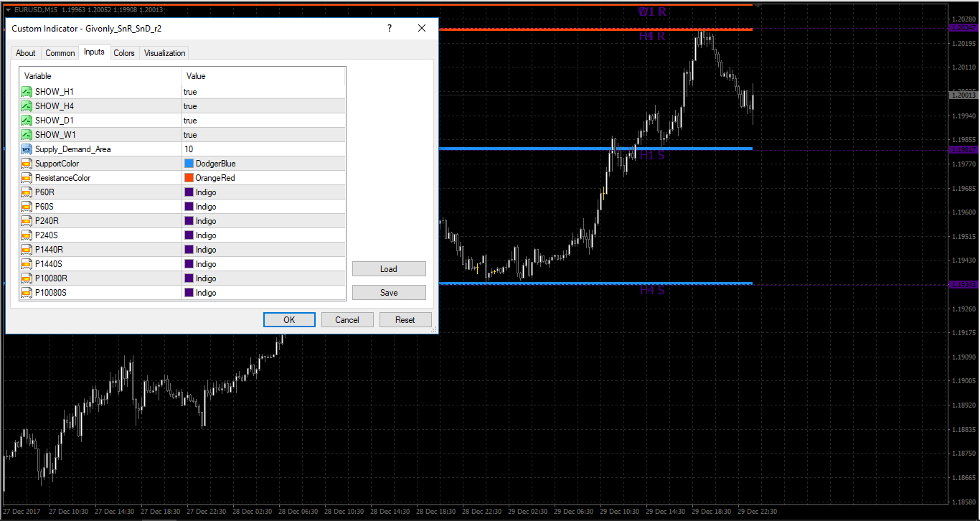Click the H4 S label on chart

click(652, 290)
